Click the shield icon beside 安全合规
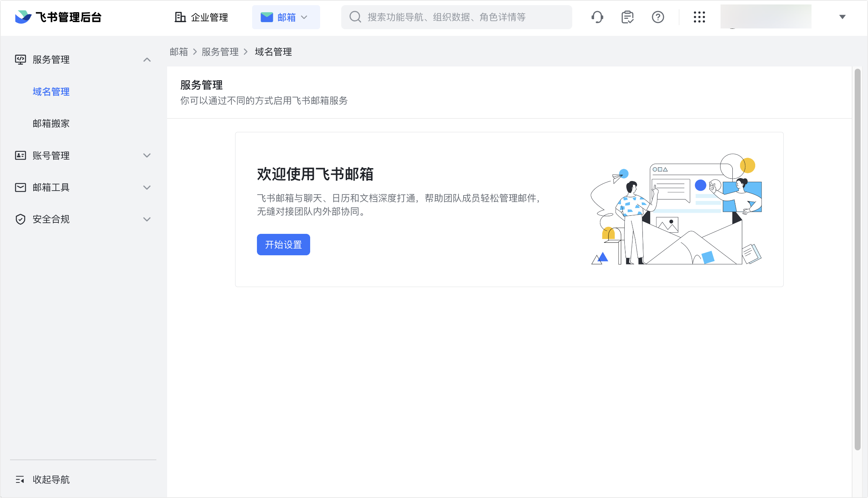 (x=20, y=219)
